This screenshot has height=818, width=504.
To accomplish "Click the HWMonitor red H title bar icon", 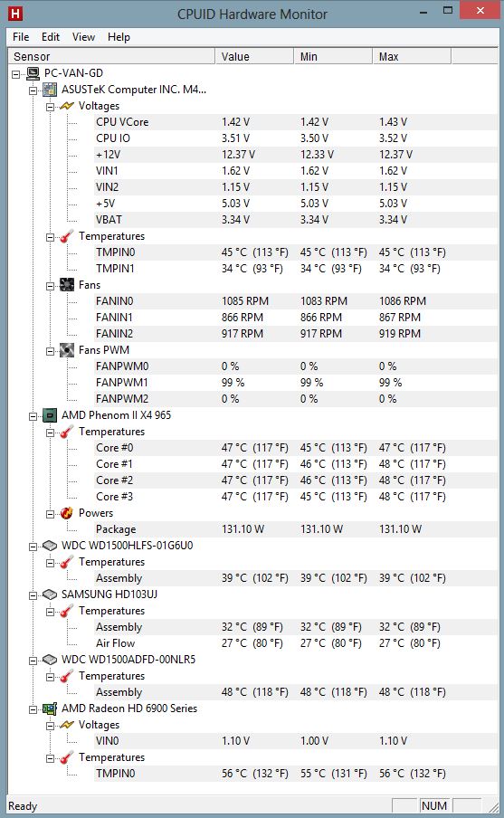I will 15,14.
